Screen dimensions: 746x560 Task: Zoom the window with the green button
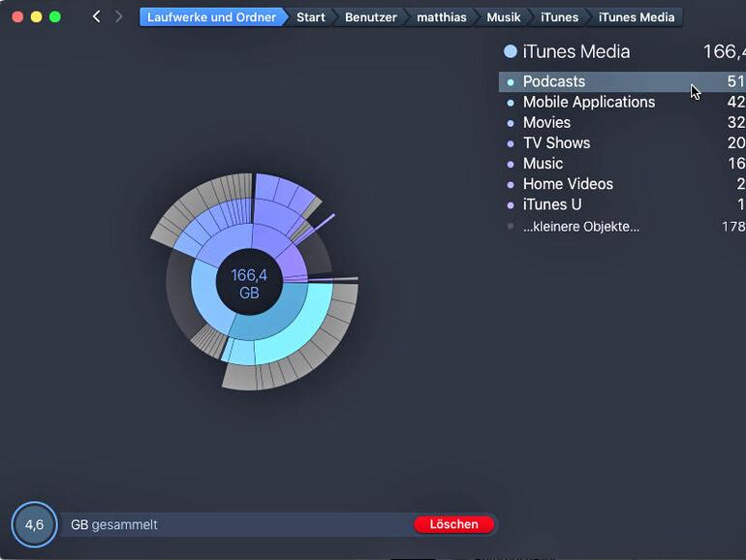pyautogui.click(x=55, y=17)
